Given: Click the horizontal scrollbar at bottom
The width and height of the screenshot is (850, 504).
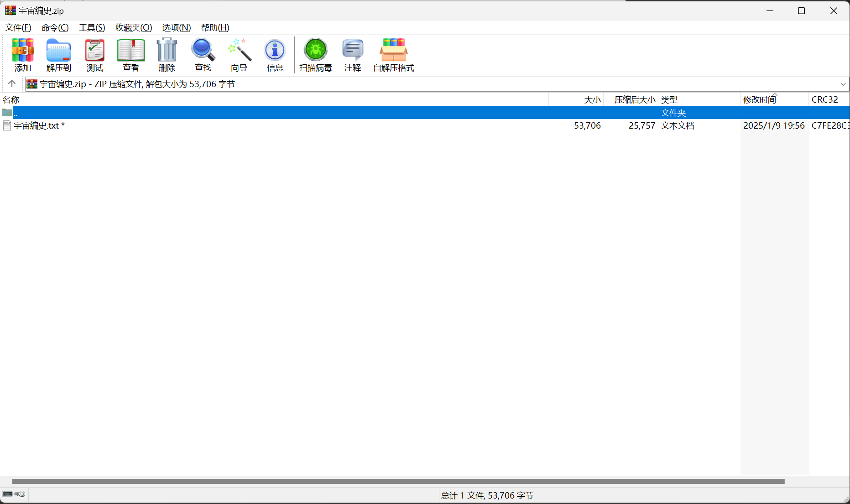Looking at the screenshot, I should pyautogui.click(x=398, y=482).
